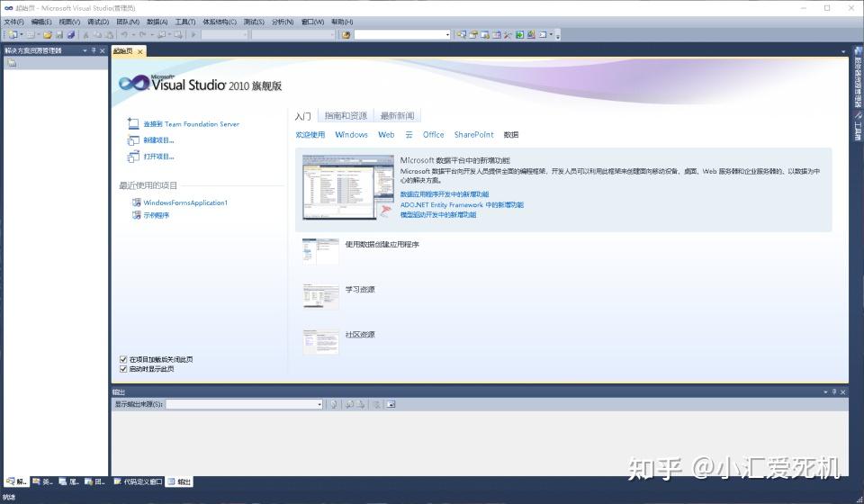Click the ADO.NET Entity Framework link
864x504 pixels.
462,205
